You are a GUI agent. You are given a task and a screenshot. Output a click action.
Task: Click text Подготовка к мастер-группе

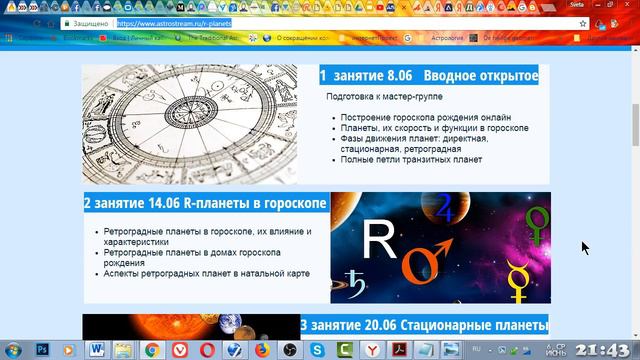click(384, 97)
